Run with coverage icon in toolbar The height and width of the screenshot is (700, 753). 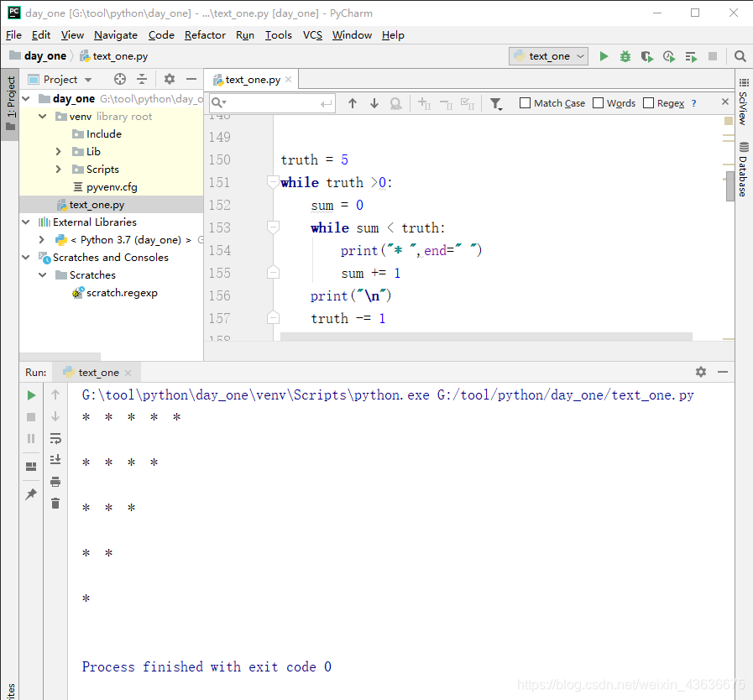pos(647,56)
